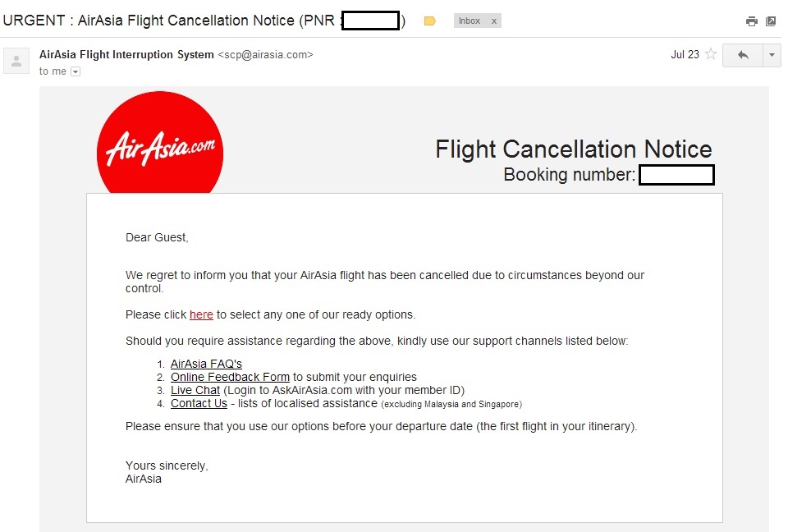Open the red 'here' link
Screen dimensions: 788x532
pos(201,314)
